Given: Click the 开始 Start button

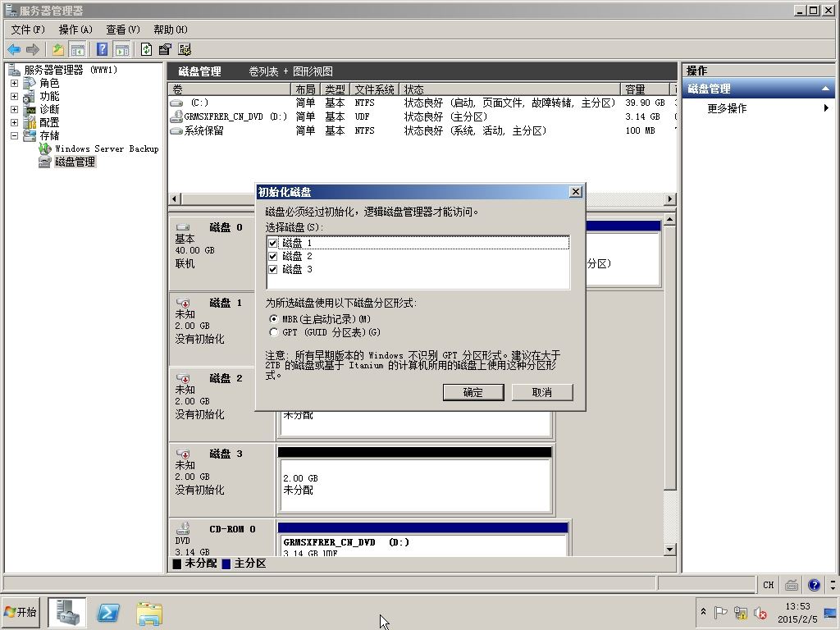Looking at the screenshot, I should [x=21, y=612].
